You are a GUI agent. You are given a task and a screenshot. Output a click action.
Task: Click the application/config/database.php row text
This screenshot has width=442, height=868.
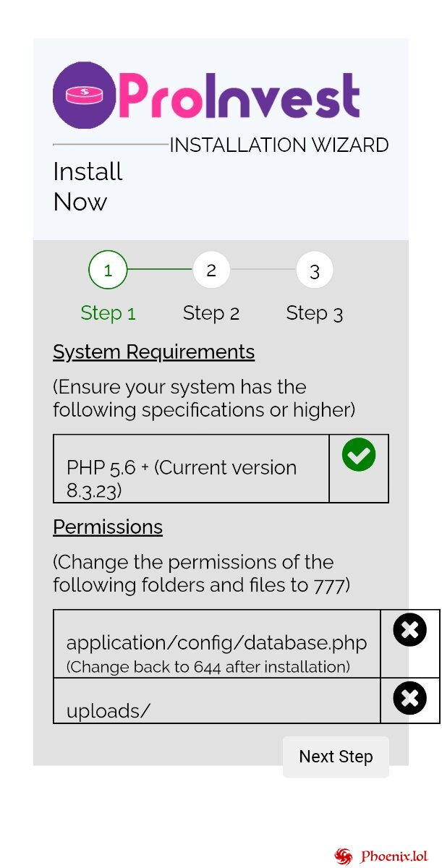click(x=216, y=643)
